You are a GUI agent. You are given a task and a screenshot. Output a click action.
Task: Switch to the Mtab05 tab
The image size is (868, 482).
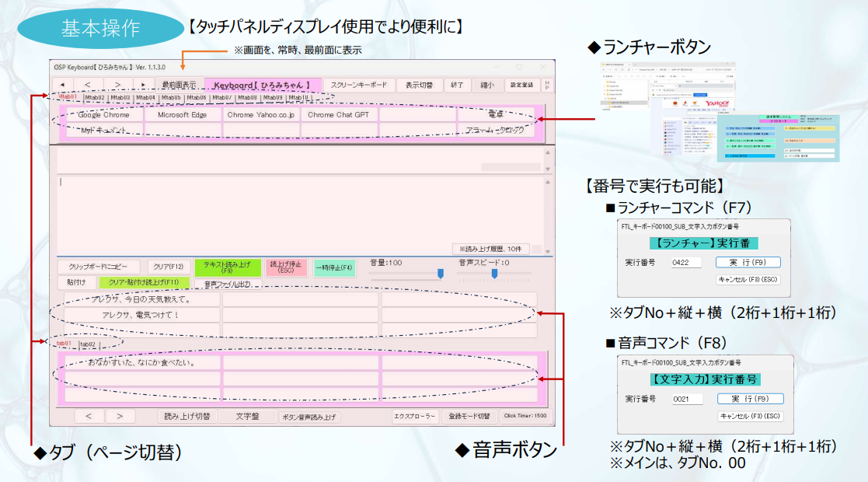point(171,97)
